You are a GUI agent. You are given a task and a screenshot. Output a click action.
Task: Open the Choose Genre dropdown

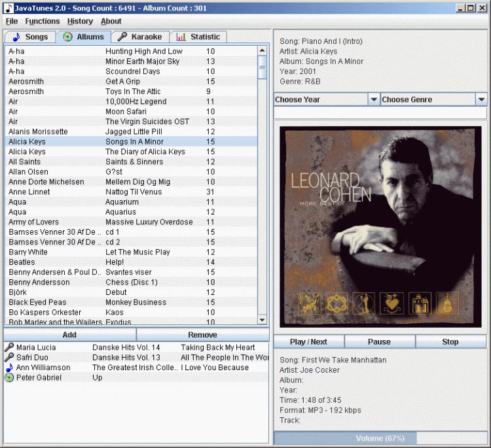click(x=481, y=99)
